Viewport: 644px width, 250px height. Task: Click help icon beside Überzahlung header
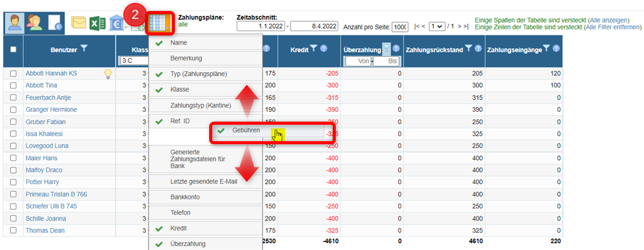tap(396, 48)
